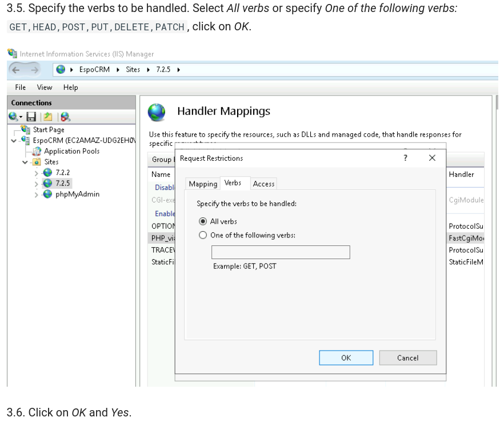Viewport: 504px width, 421px height.
Task: Click the forward navigation arrow
Action: 34,70
